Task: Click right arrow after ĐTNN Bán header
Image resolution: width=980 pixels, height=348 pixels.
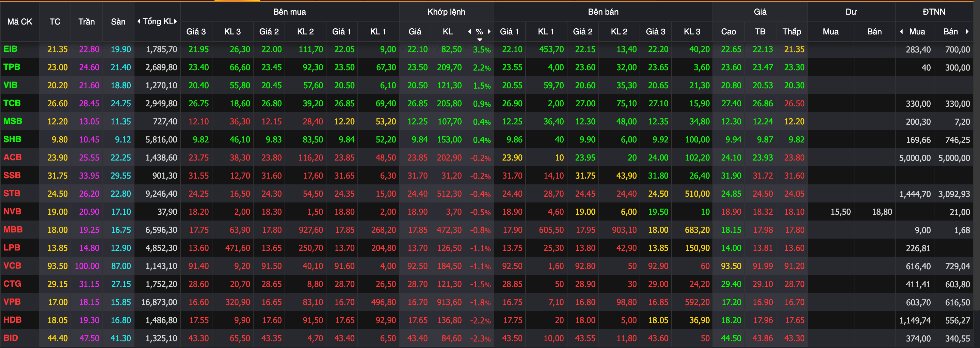Action: pos(967,32)
